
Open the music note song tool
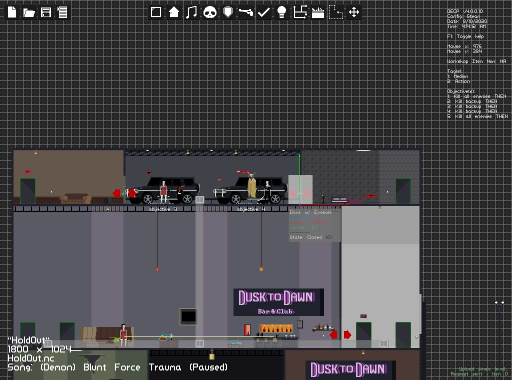click(x=191, y=12)
